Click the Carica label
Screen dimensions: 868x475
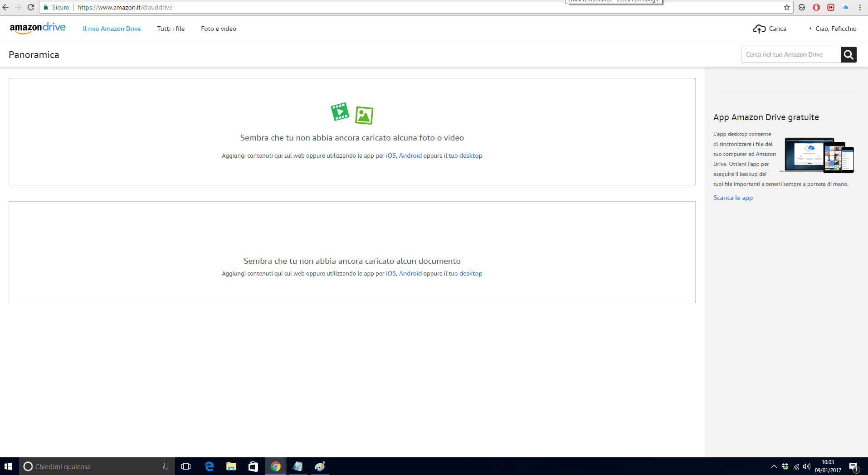click(x=778, y=29)
